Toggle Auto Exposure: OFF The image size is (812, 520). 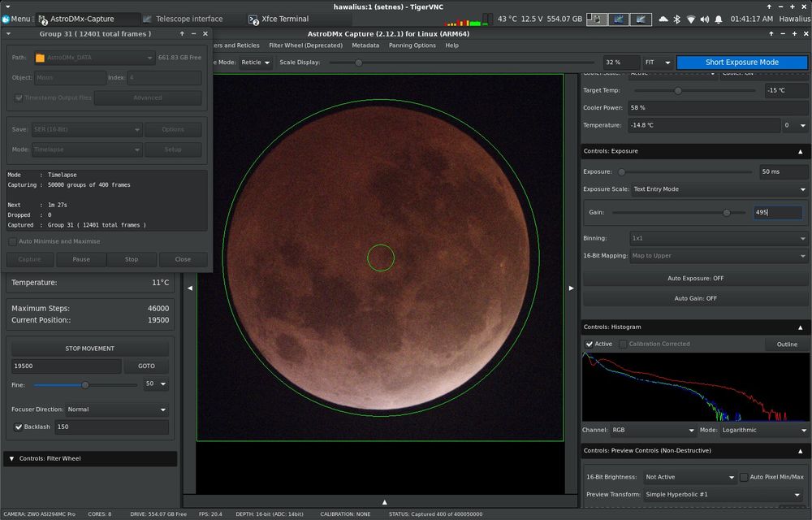pos(695,278)
